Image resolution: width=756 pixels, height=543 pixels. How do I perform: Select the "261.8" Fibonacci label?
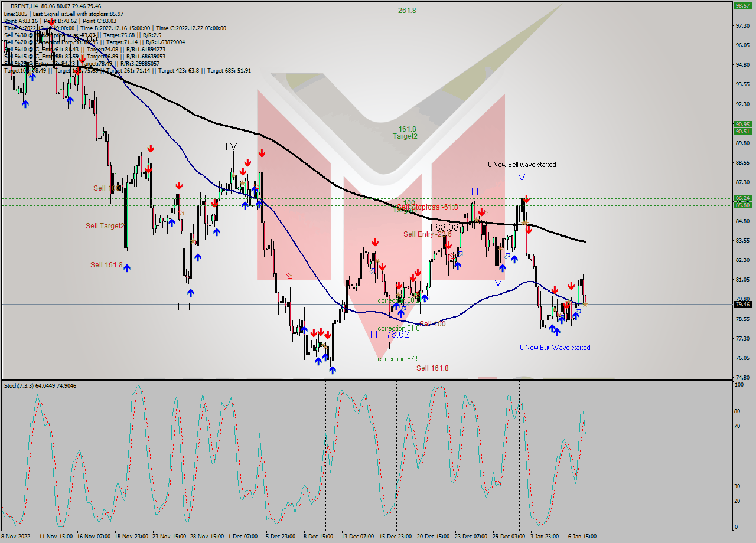[x=407, y=11]
